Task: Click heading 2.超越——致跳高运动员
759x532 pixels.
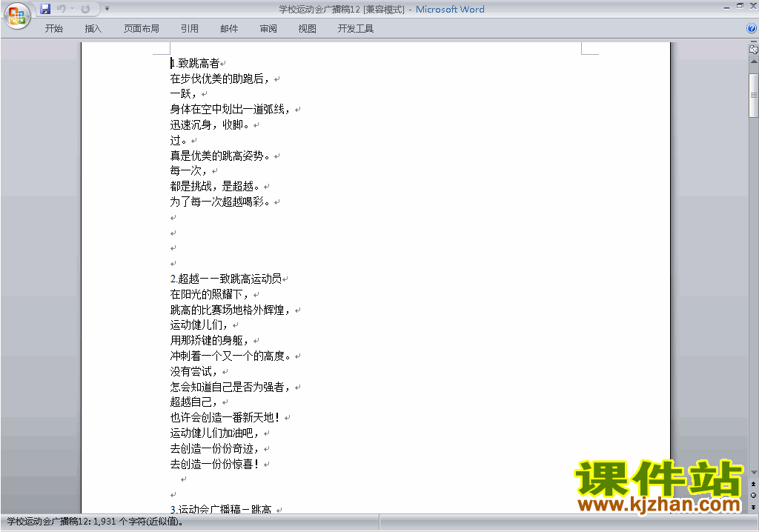Action: 225,279
